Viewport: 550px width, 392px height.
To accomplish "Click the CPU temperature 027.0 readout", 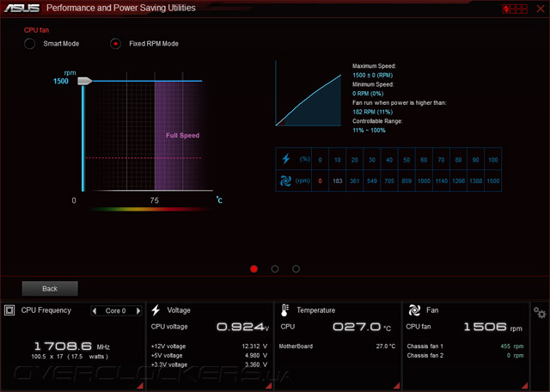I will [x=362, y=327].
